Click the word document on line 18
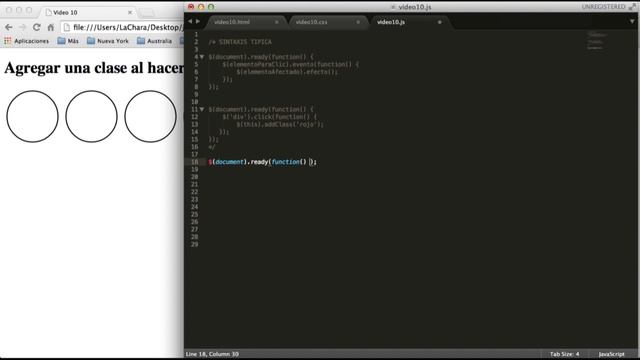Screen dimensions: 640x360 (229, 162)
